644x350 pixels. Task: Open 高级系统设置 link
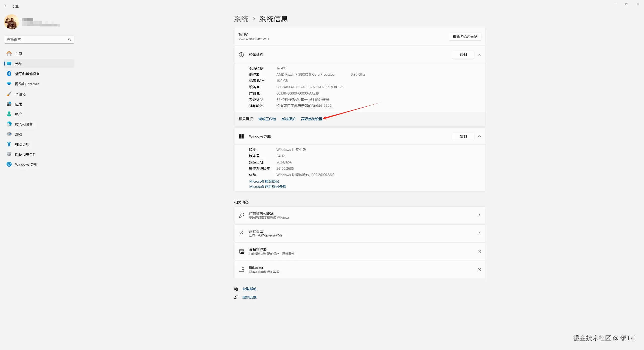312,119
